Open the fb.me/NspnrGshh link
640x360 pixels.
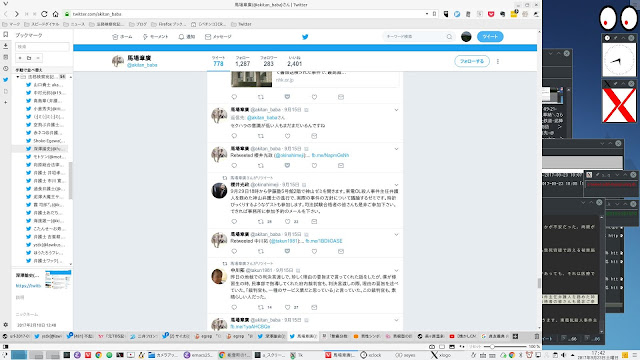click(330, 156)
